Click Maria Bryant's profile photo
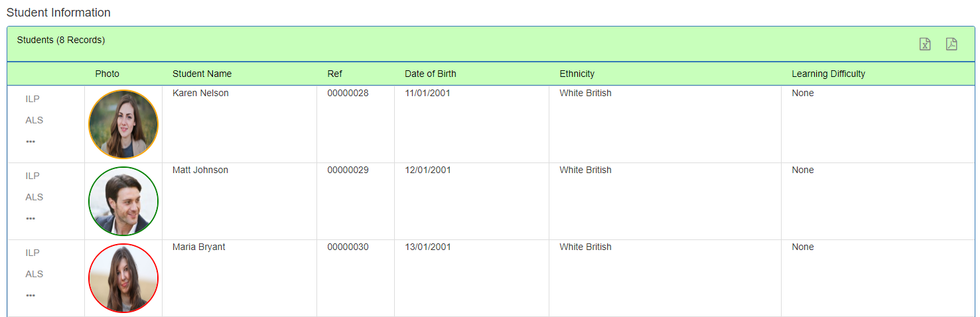This screenshot has height=317, width=980. [x=123, y=278]
